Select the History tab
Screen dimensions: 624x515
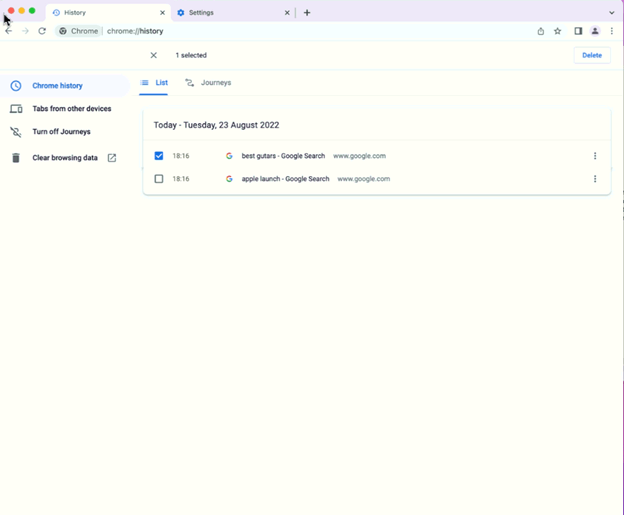108,13
